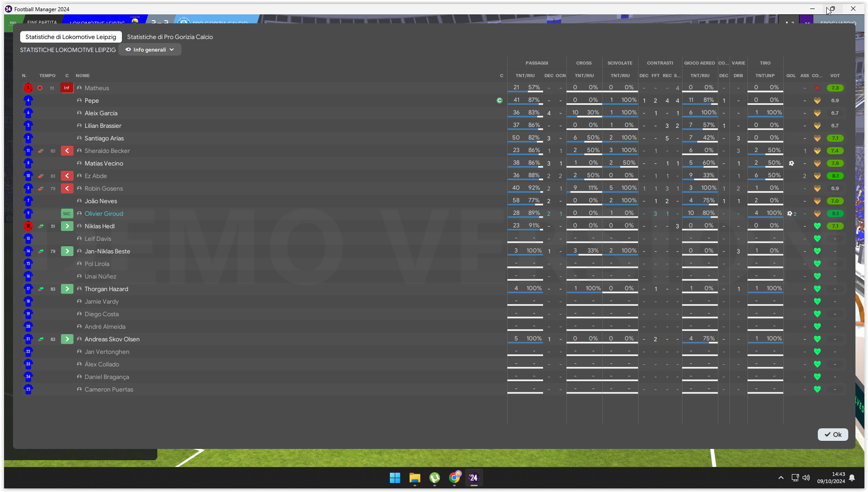Open uTorrent from the taskbar
This screenshot has height=492, width=868.
click(435, 478)
